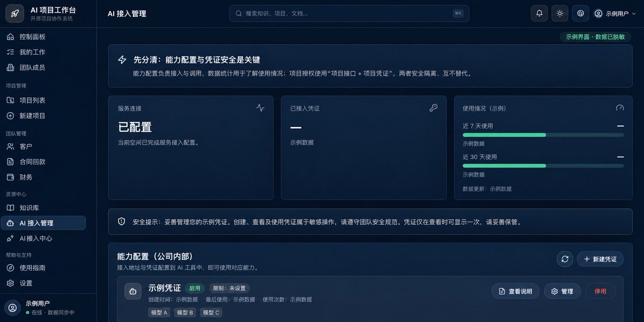Click sidebar user avatar icon
Screen dimensions: 644x322
click(x=12, y=308)
